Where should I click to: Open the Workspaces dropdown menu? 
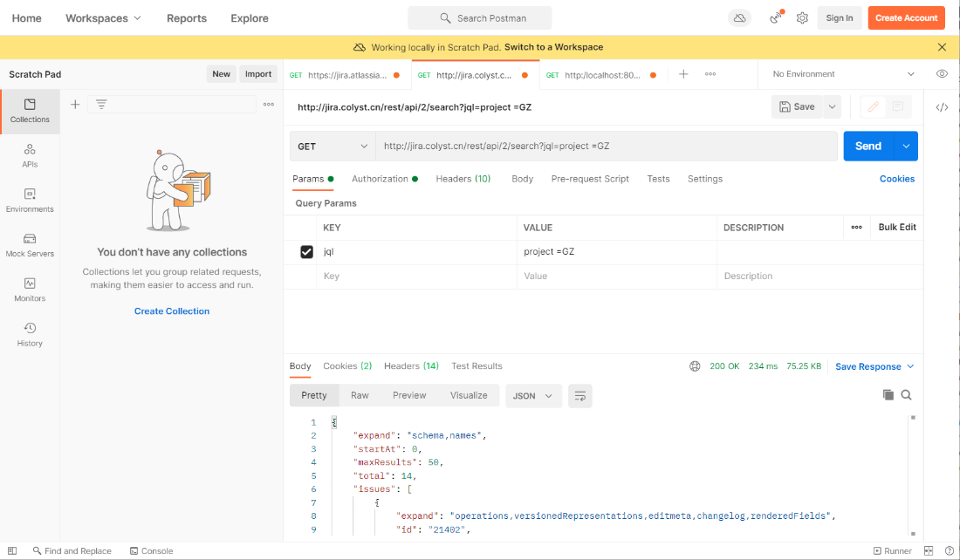pos(104,18)
